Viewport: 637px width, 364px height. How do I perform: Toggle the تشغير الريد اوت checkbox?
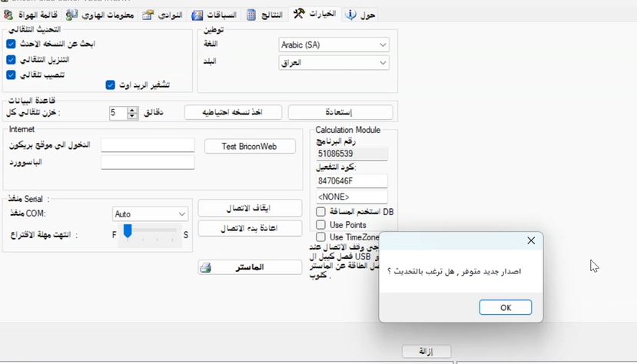click(x=111, y=84)
